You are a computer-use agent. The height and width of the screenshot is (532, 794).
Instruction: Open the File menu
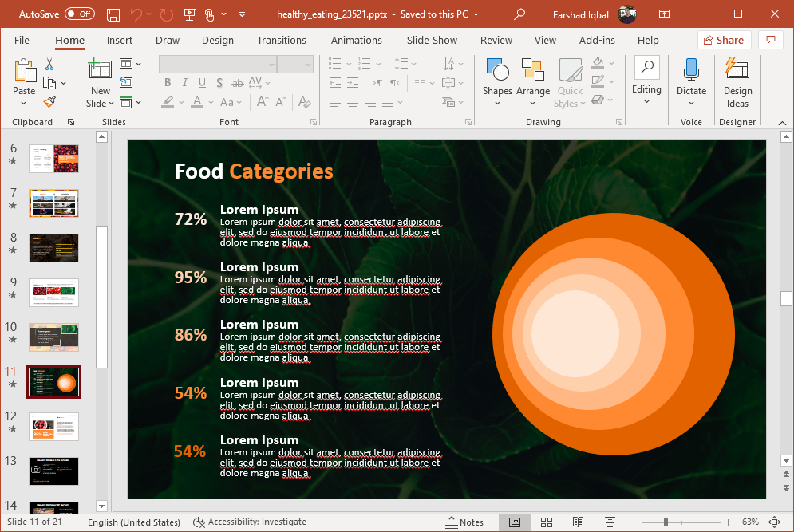22,40
